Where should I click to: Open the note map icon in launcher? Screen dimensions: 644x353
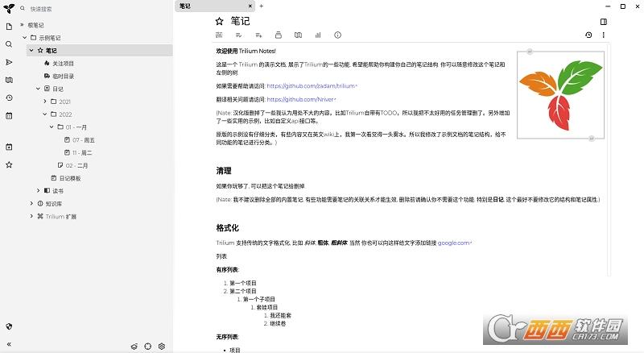pos(9,80)
